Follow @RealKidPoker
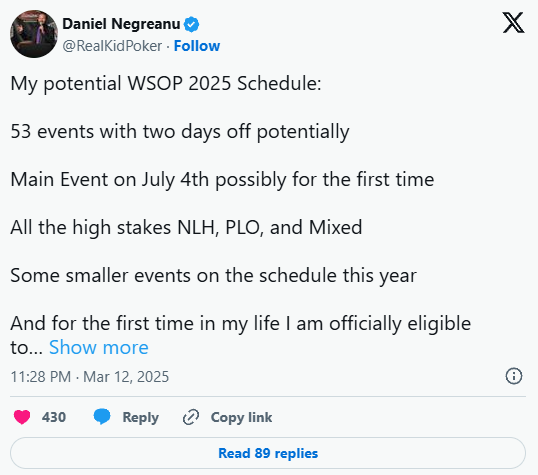538x475 pixels. tap(197, 46)
